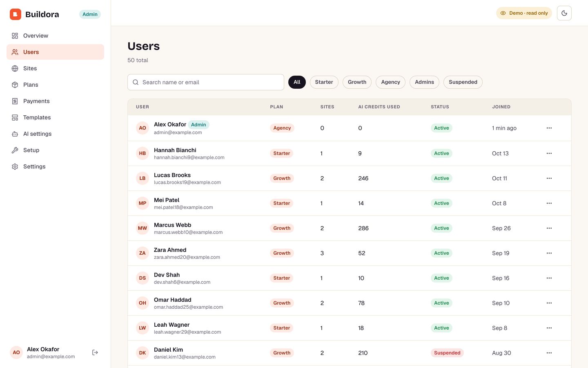Open actions menu for Dev Shah
Viewport: 588px width, 368px height.
pos(549,278)
